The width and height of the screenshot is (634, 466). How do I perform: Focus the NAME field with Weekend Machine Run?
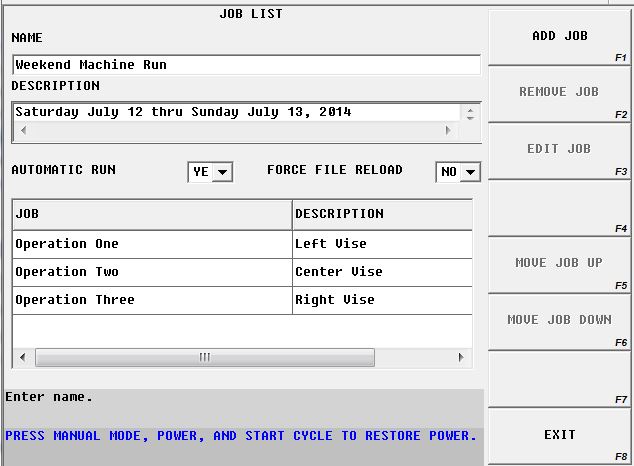[247, 65]
